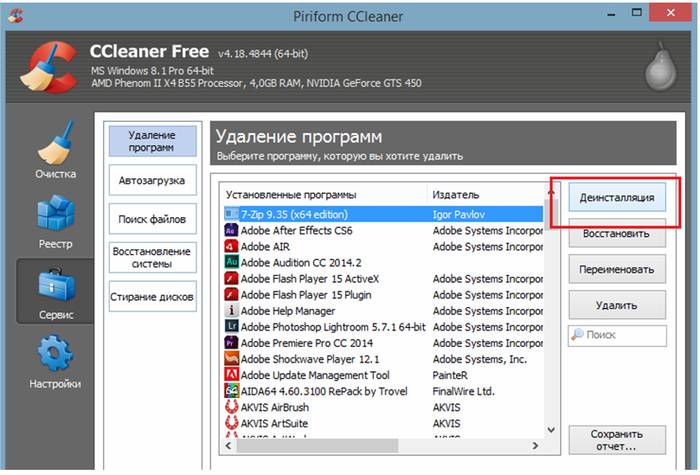Click the Adobe AIR icon
700x475 pixels.
click(x=231, y=246)
